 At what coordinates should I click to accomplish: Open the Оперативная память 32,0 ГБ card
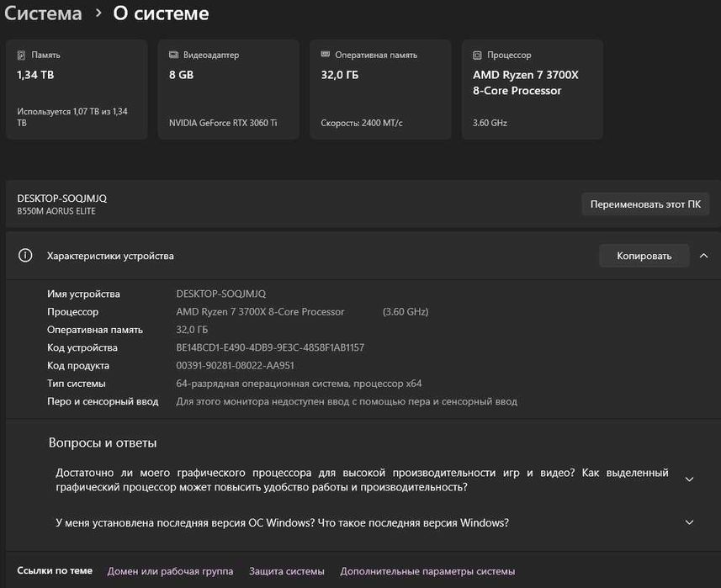tap(380, 89)
